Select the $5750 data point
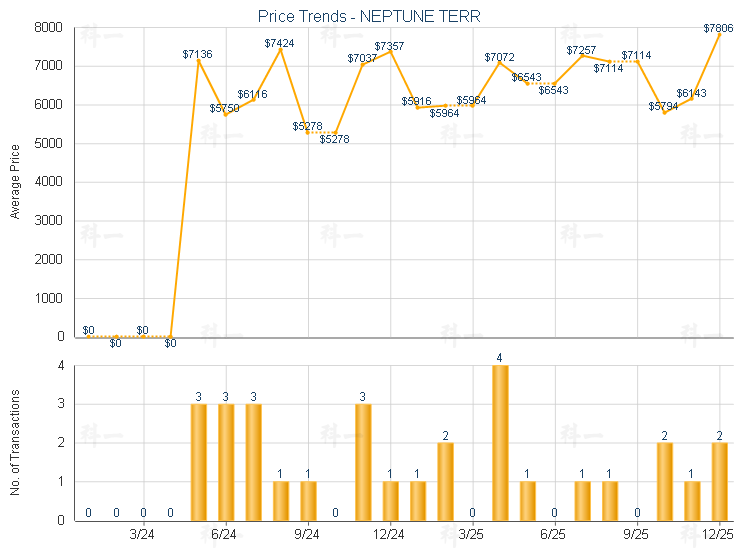This screenshot has width=740, height=550. coord(226,114)
